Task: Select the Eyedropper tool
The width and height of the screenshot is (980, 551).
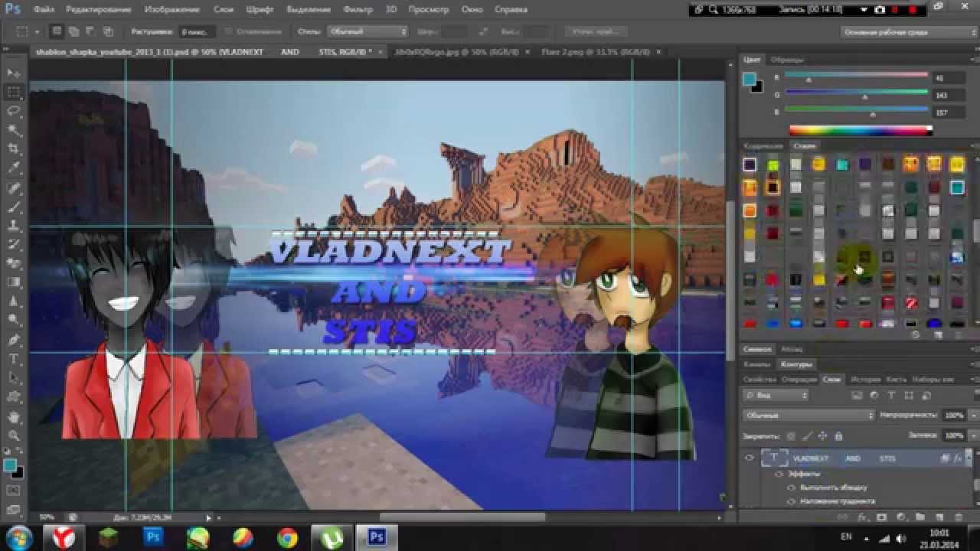Action: [x=14, y=168]
